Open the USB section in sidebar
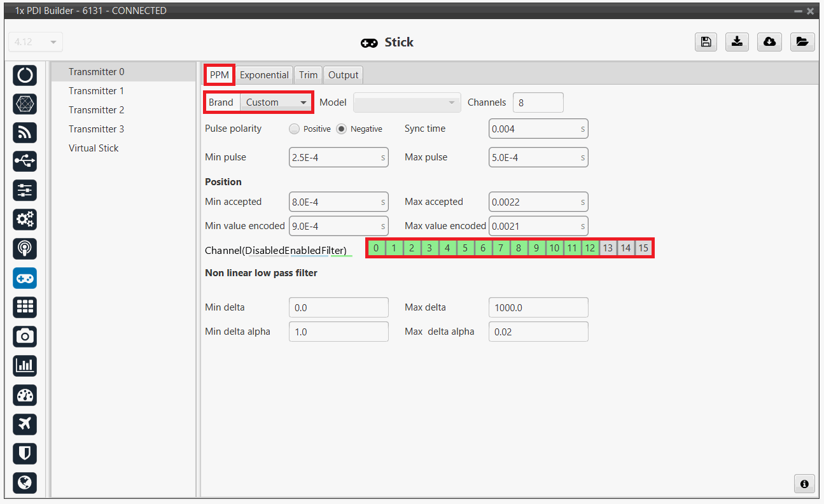The height and width of the screenshot is (504, 824). [x=25, y=161]
